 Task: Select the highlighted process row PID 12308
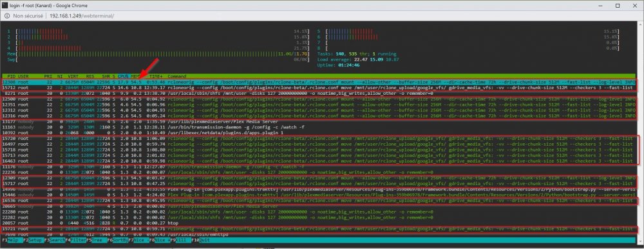[319, 82]
